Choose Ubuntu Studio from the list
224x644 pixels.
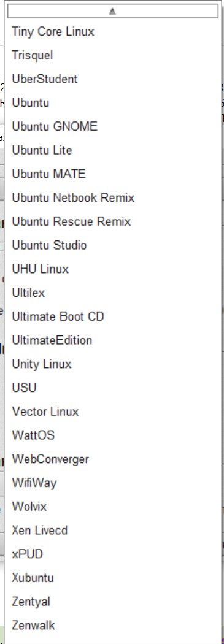coord(113,245)
